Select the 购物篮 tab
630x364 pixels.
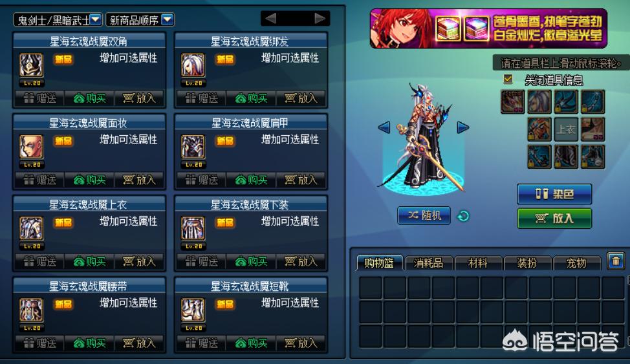click(379, 262)
